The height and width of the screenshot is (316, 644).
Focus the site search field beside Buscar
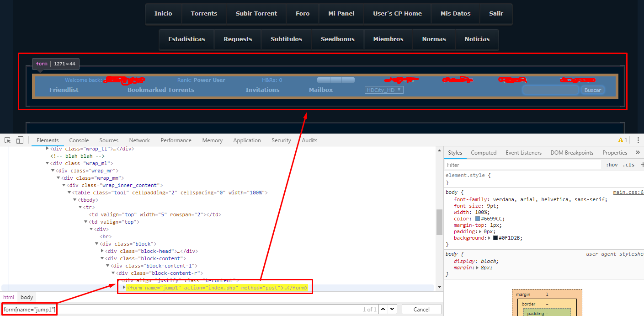[x=551, y=90]
